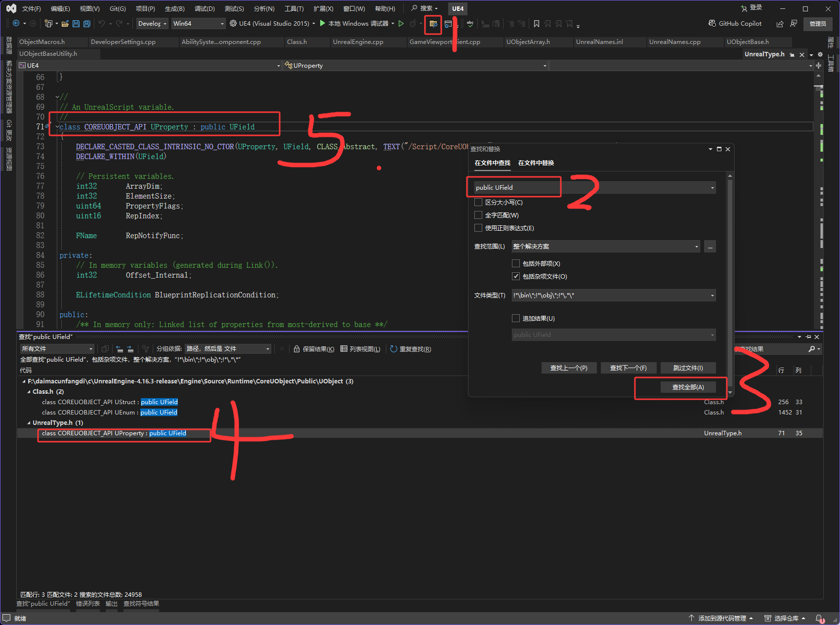The width and height of the screenshot is (840, 625).
Task: Uncheck 包括杂项文件 include miscellaneous files
Action: (x=516, y=276)
